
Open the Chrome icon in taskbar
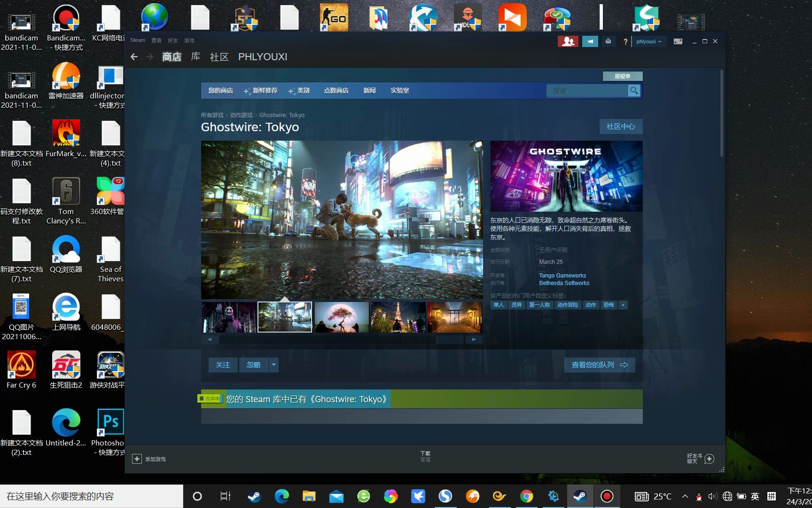526,496
